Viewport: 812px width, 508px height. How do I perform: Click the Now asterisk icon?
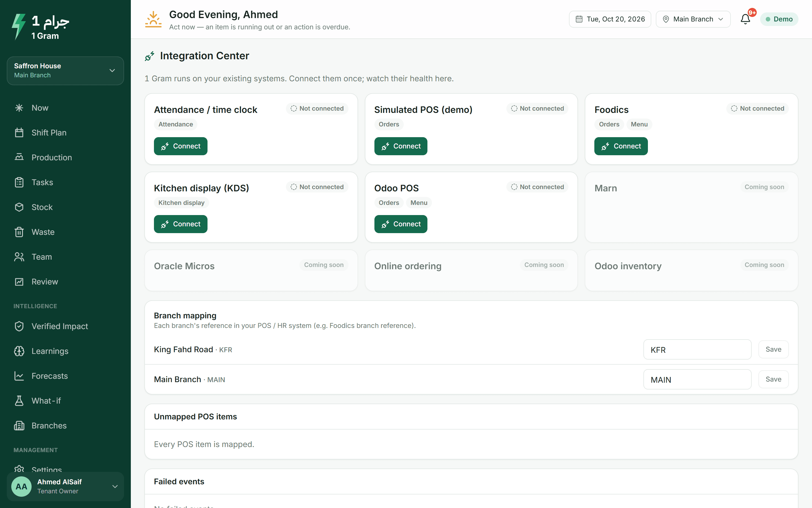click(x=19, y=108)
